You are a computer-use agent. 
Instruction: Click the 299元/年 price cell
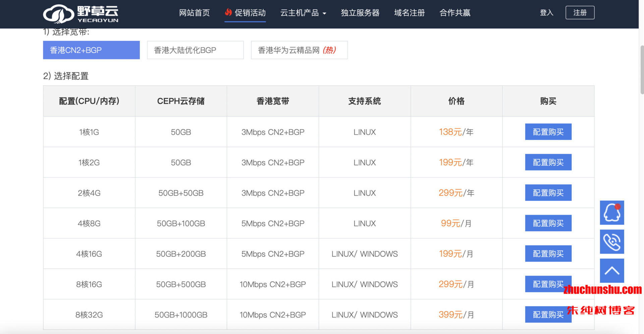coord(456,193)
